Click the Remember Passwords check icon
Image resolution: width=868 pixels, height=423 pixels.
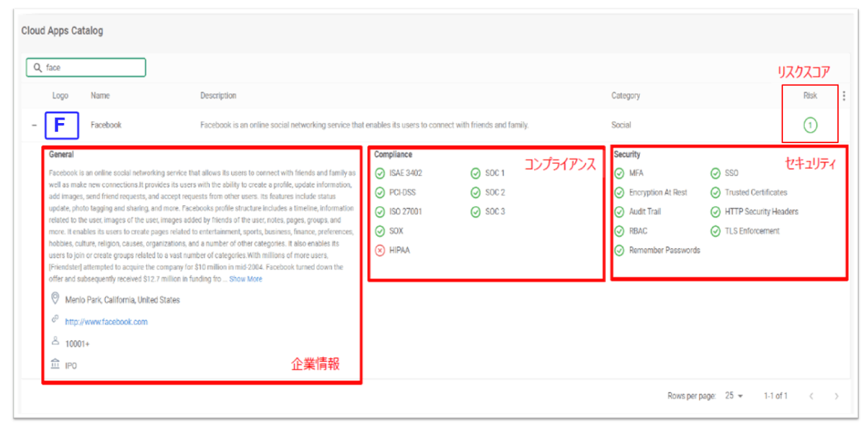point(619,251)
